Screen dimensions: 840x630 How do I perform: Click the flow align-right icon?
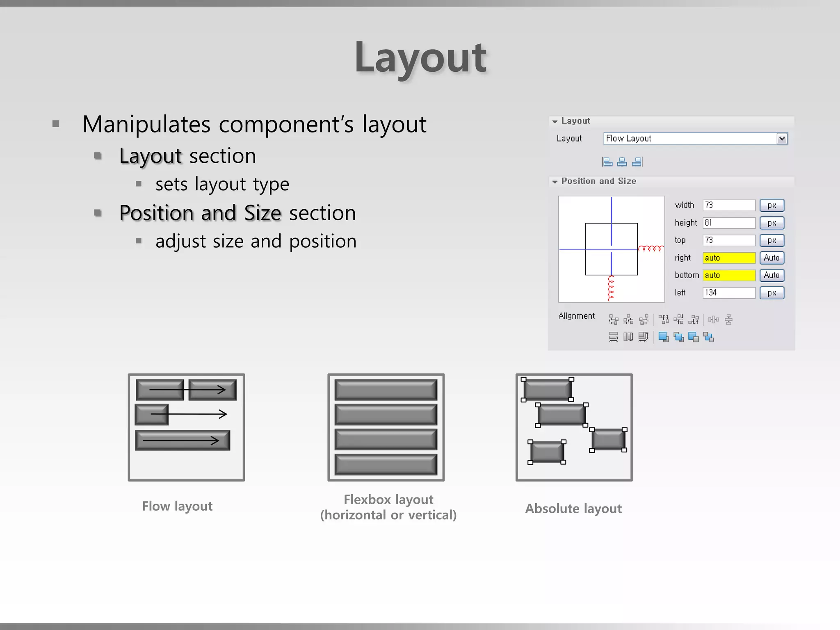point(637,162)
